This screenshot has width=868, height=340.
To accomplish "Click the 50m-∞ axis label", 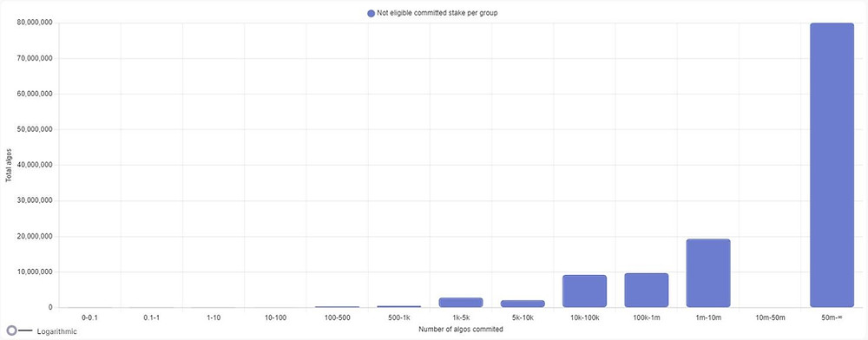I will (x=832, y=317).
